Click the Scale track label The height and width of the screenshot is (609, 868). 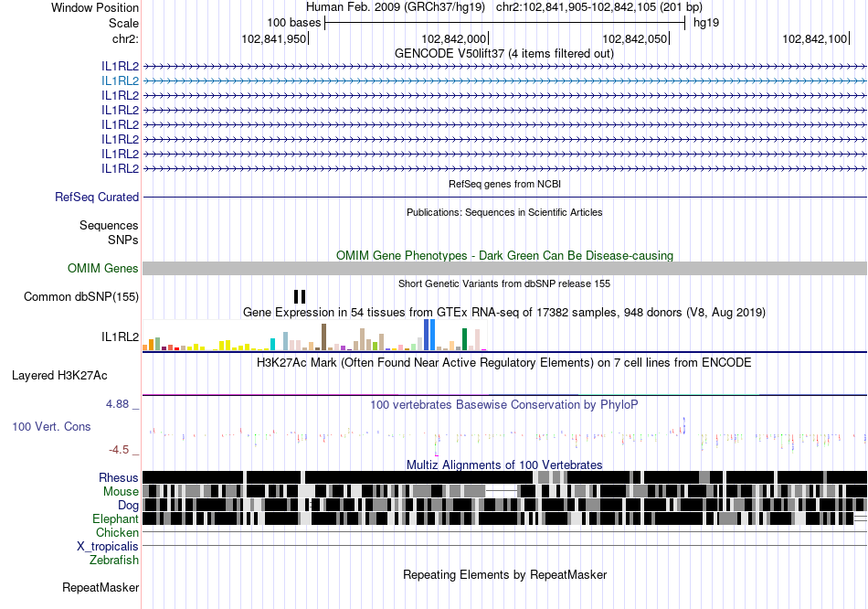(123, 23)
